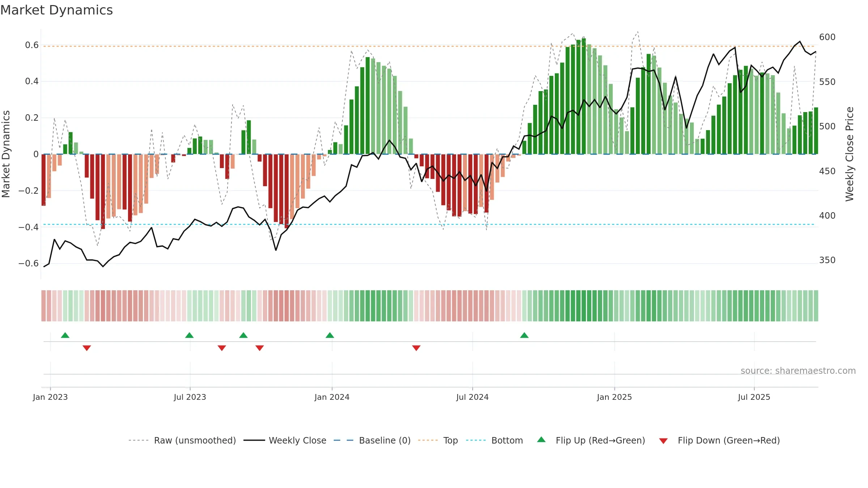Click the last green heatmap strip cell
The image size is (868, 488).
pyautogui.click(x=816, y=306)
